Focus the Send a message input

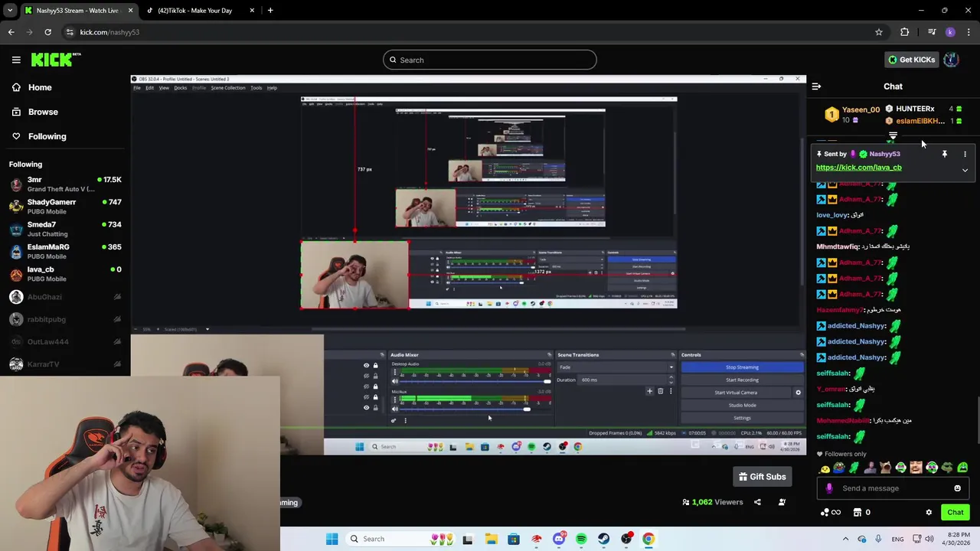click(892, 488)
